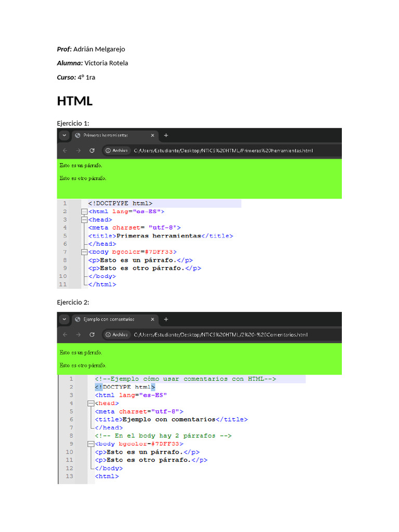
Task: Open a new tab beside Primeras herramientas
Action: click(166, 136)
